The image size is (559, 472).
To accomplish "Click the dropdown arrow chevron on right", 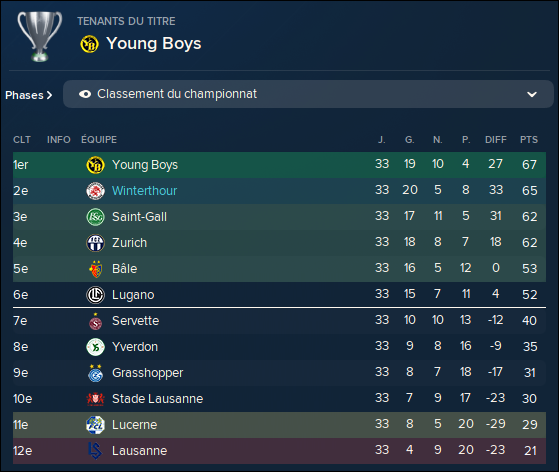I will coord(532,94).
